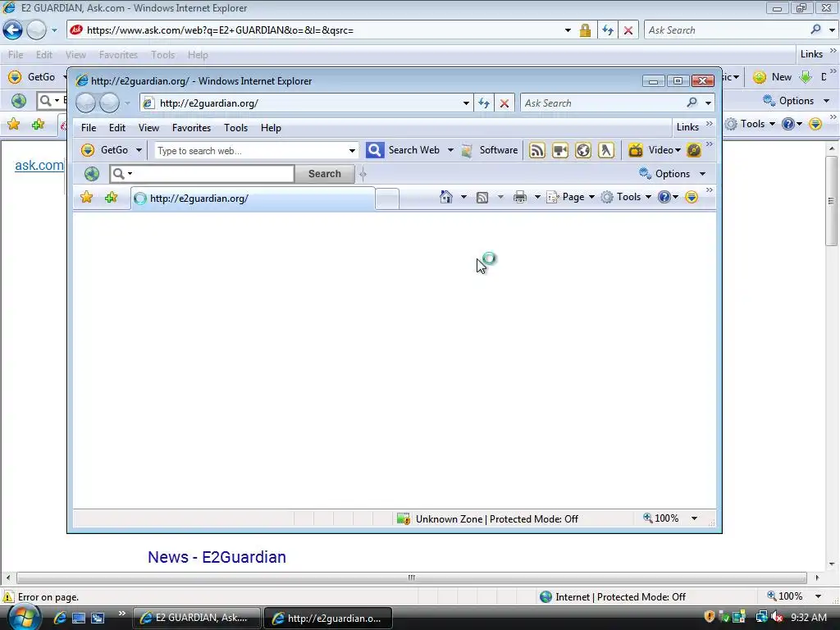The image size is (840, 630).
Task: Click the ask.com link in background page
Action: 39,165
